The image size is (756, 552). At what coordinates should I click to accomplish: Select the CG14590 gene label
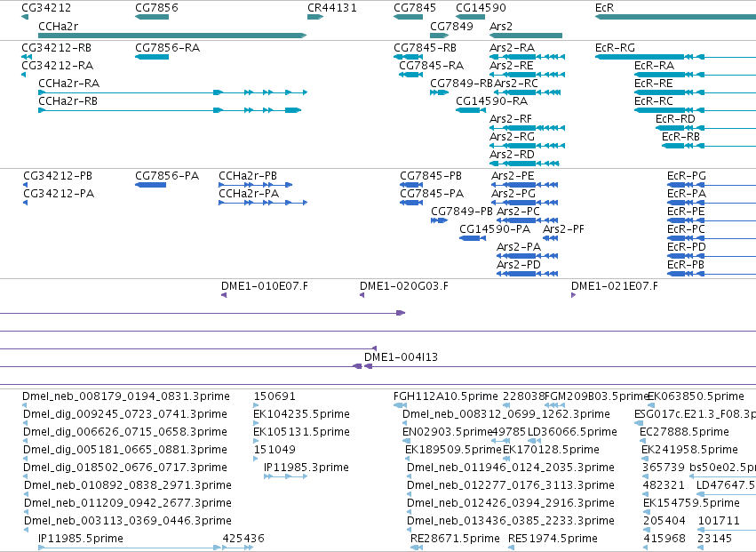pos(481,8)
